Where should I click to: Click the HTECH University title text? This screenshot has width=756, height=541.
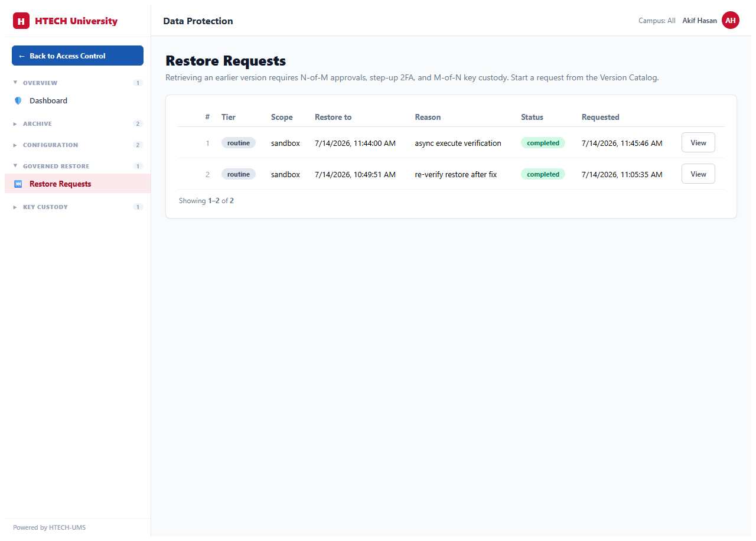click(x=76, y=21)
